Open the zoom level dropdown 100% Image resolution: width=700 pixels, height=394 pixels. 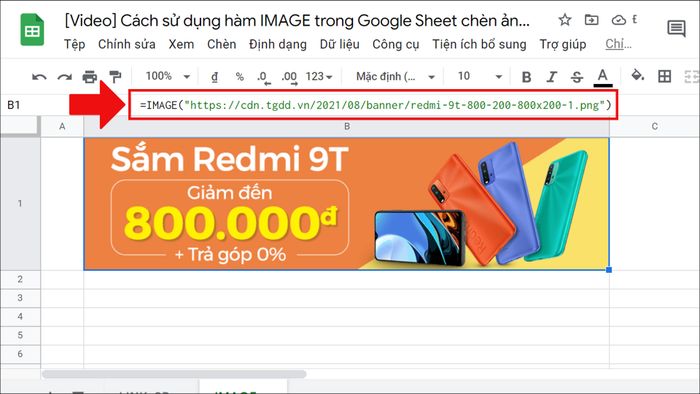[x=168, y=76]
